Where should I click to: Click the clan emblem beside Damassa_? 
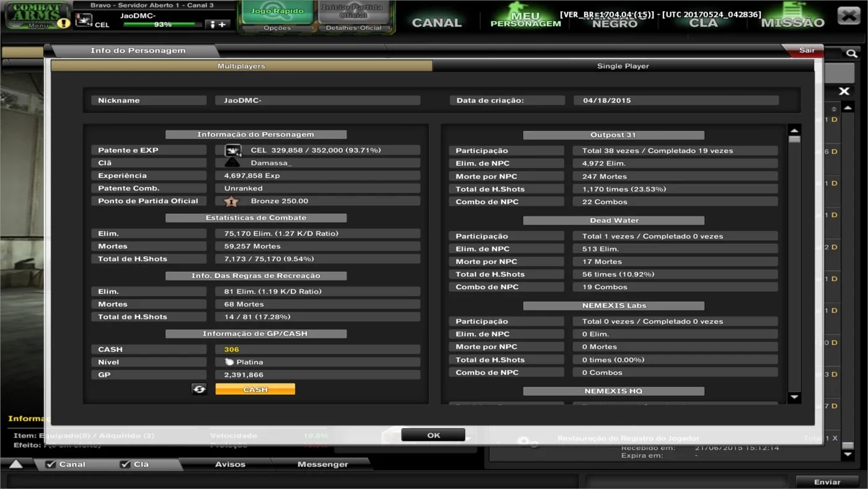pyautogui.click(x=232, y=163)
